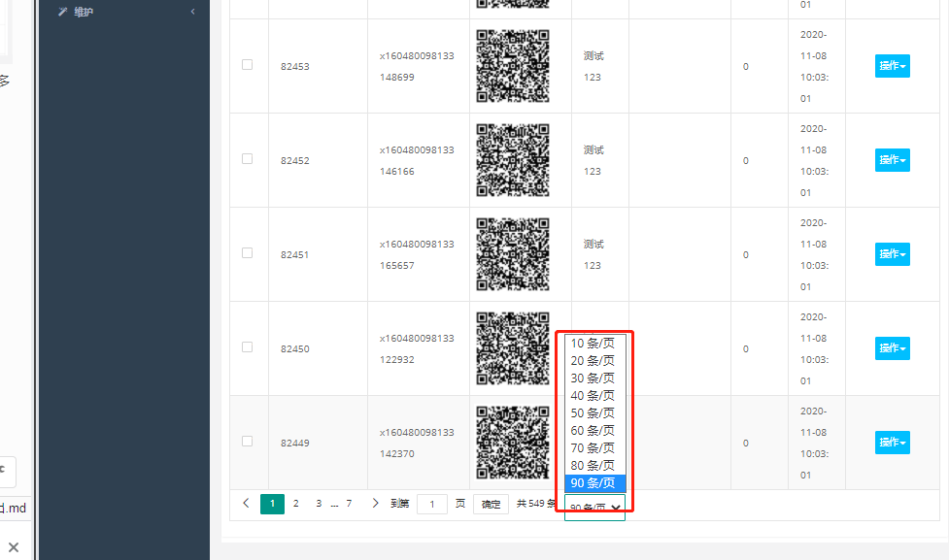
Task: Click ID cell 82451
Action: 294,254
